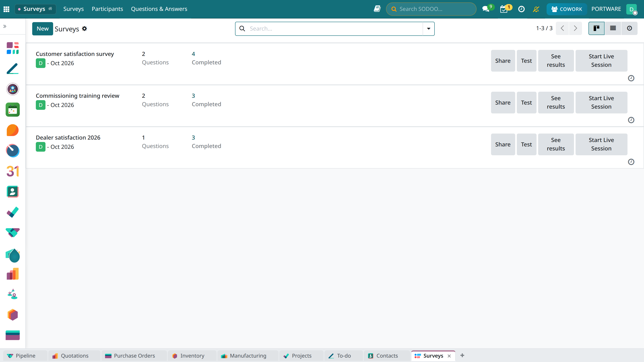
Task: Open the To-do pencil icon in sidebar
Action: [x=12, y=68]
